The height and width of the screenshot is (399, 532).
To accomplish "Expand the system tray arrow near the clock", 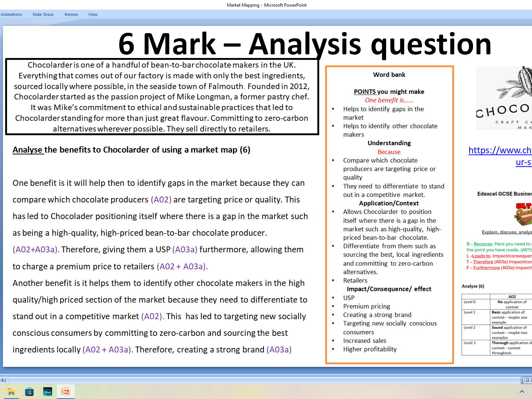I will 522,392.
